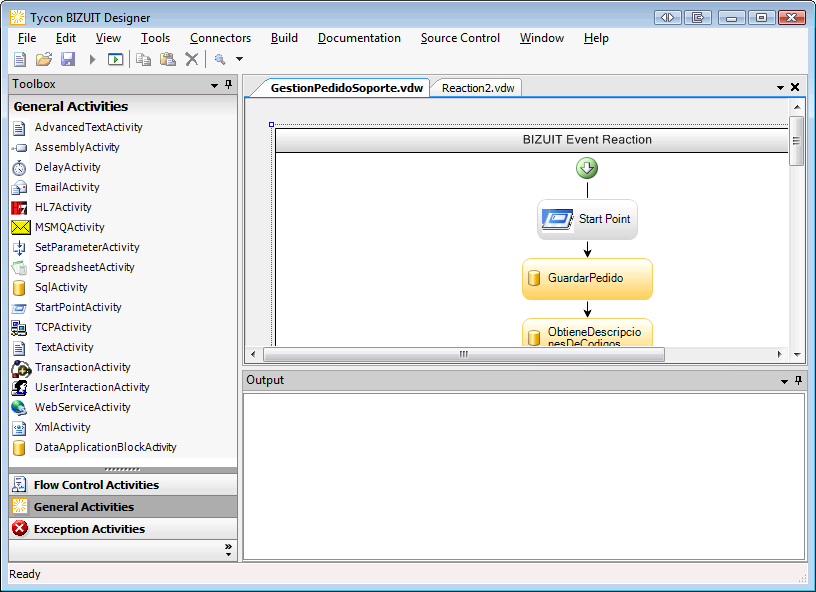This screenshot has width=816, height=592.
Task: Select the Start Point workflow node
Action: coord(587,219)
